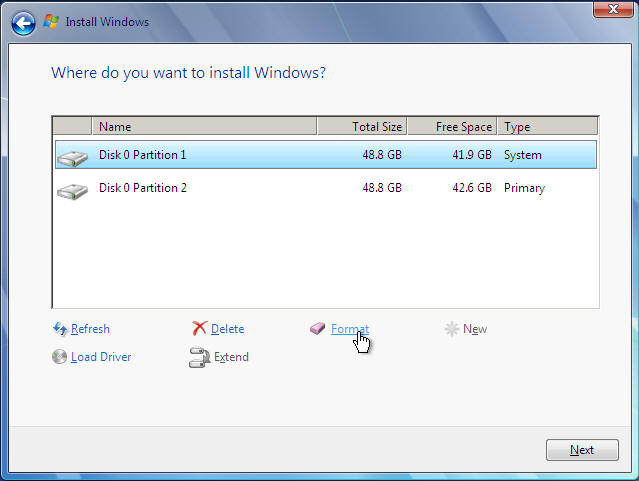639x481 pixels.
Task: Sort by the Name column header
Action: coord(204,127)
